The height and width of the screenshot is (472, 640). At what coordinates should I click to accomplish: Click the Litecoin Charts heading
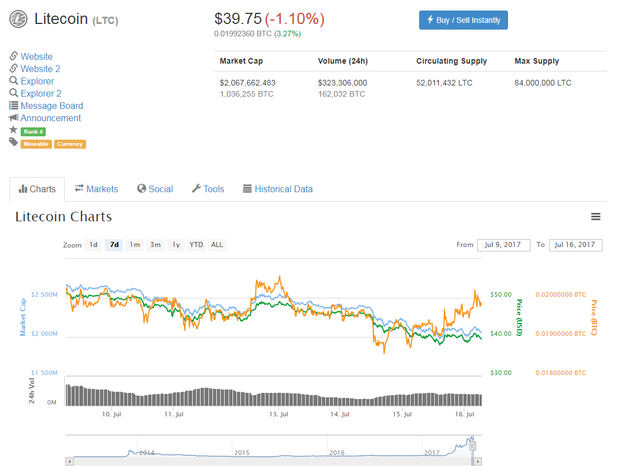tap(63, 217)
